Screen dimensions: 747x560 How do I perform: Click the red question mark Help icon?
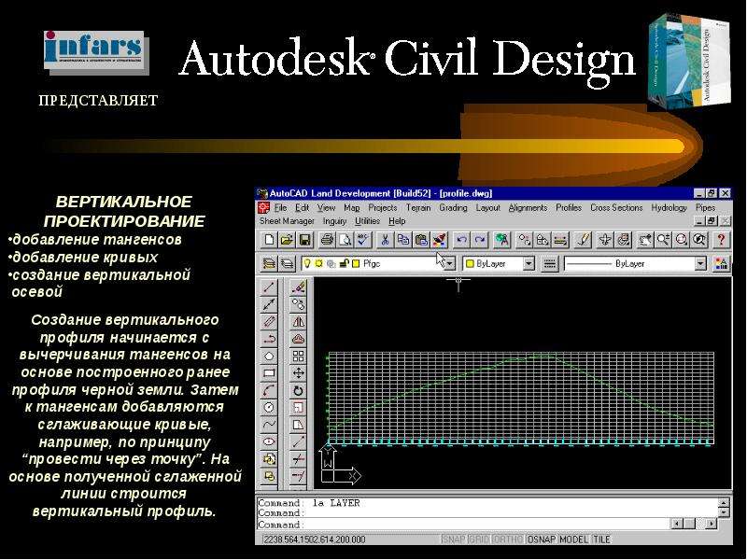(721, 240)
